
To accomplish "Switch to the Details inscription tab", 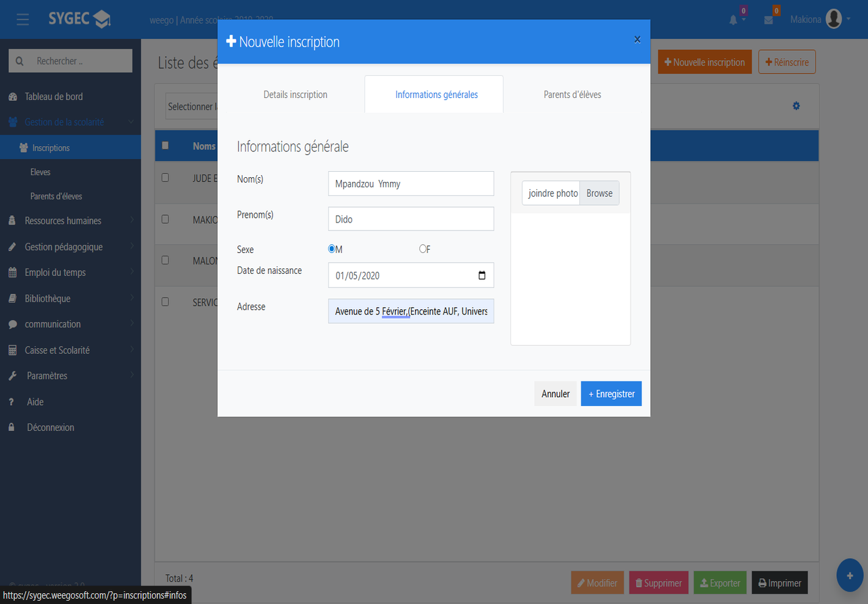I will (x=295, y=95).
